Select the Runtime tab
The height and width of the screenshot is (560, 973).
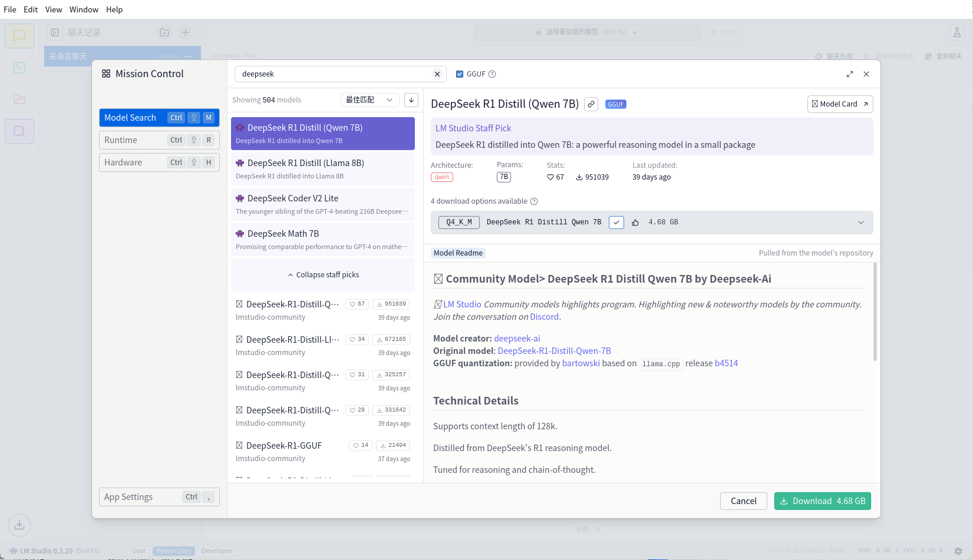pyautogui.click(x=159, y=140)
